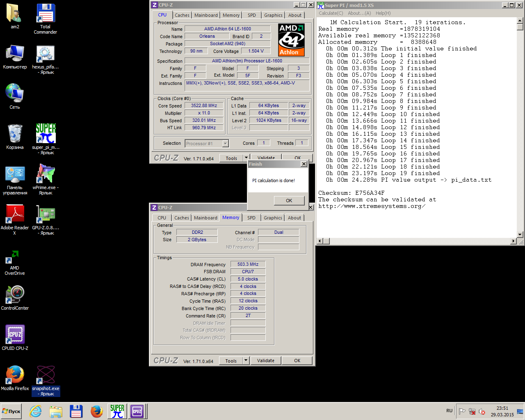Launch the wPrime.exe shortcut
525x420 pixels.
pos(46,180)
